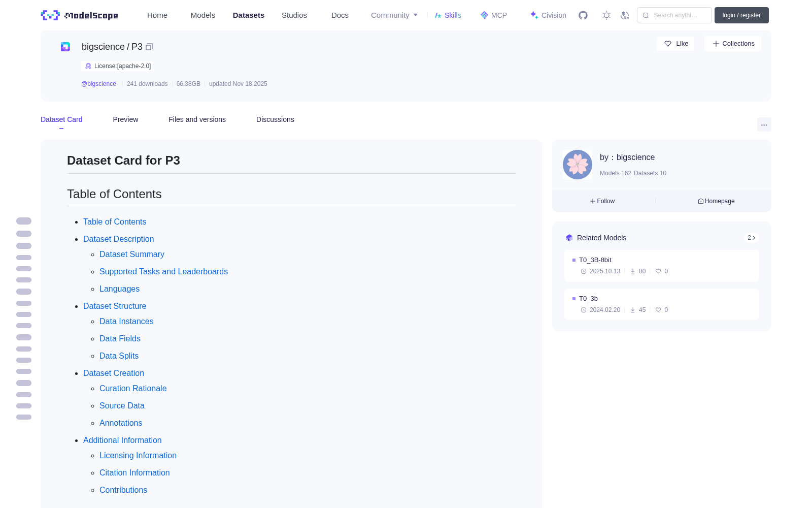Click the clock icon beside 2024.02.20
The width and height of the screenshot is (812, 508).
584,310
